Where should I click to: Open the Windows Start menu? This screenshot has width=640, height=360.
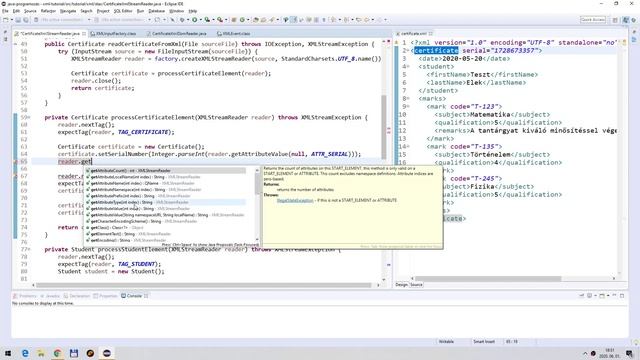8,353
